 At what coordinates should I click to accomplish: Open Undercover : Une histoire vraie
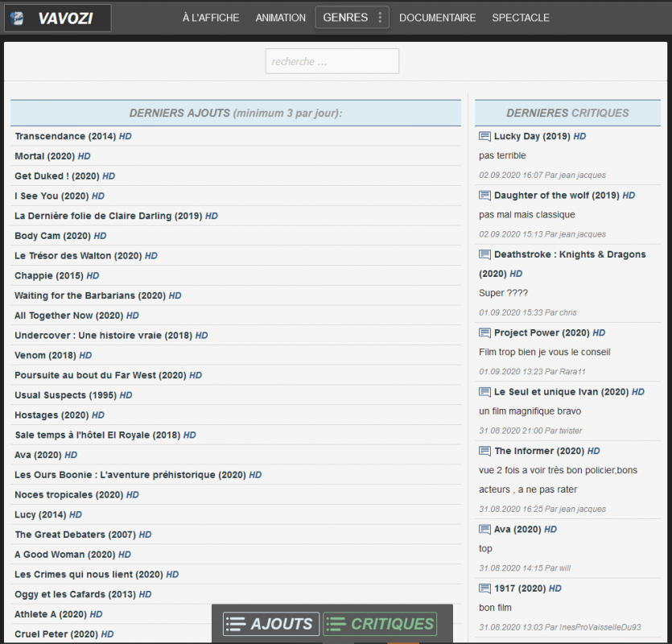(111, 336)
